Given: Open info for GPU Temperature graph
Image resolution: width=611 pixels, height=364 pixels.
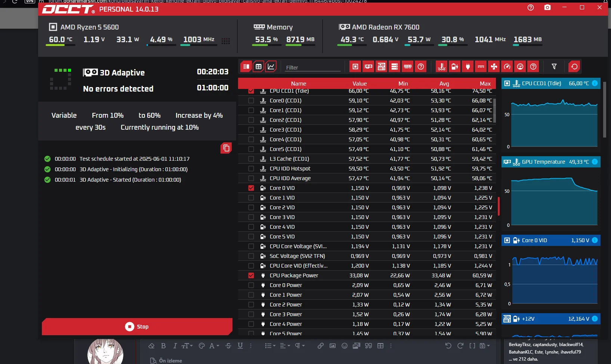Looking at the screenshot, I should pos(595,162).
